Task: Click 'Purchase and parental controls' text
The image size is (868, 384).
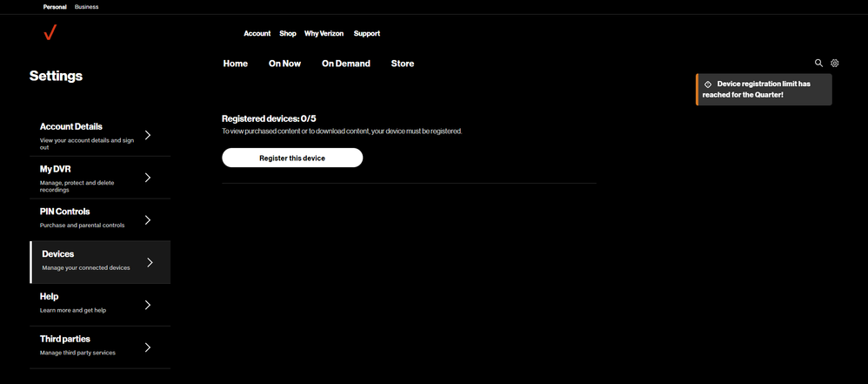Action: click(82, 226)
